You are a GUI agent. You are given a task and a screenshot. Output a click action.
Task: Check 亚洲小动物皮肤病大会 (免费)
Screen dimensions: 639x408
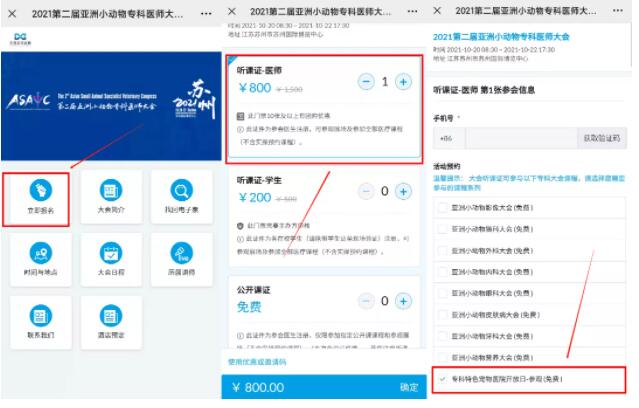coord(443,315)
